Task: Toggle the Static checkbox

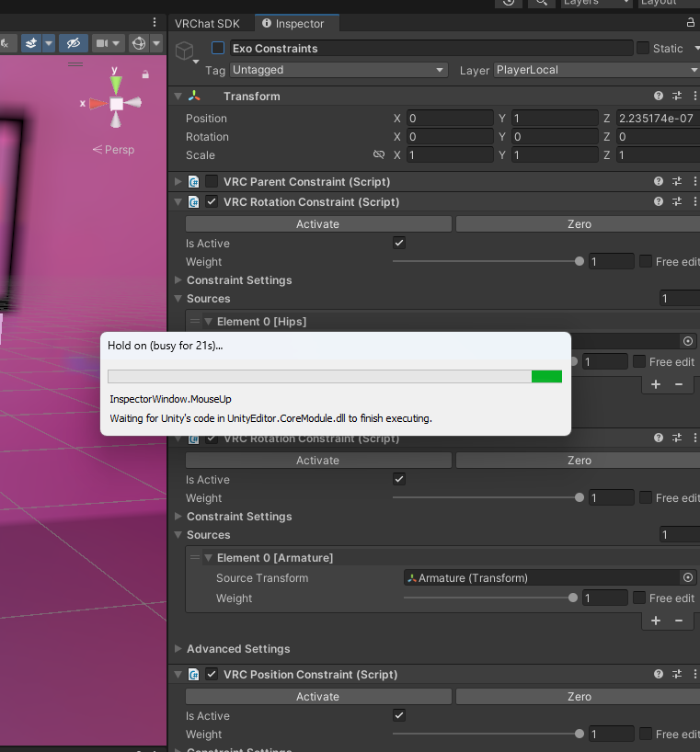Action: [x=643, y=48]
